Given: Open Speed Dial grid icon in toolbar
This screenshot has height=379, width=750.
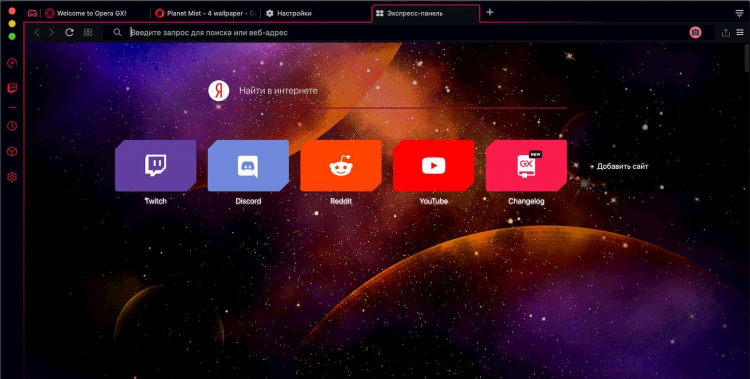Looking at the screenshot, I should [88, 33].
